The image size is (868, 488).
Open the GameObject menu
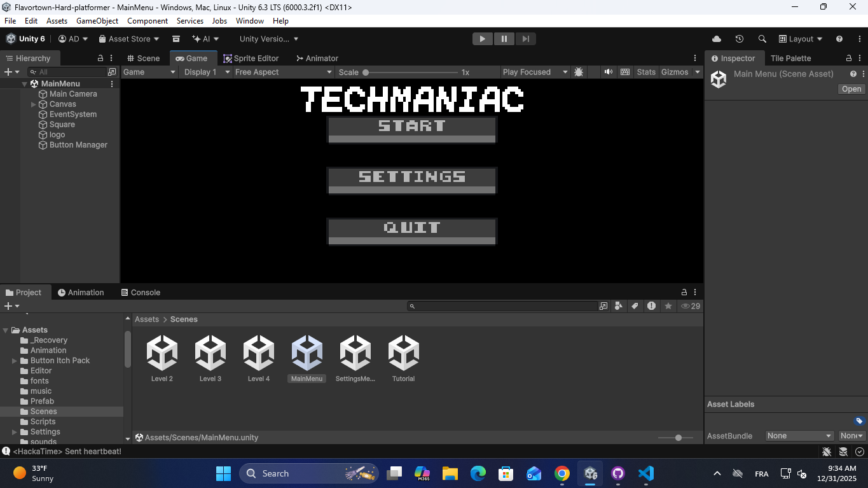[97, 21]
